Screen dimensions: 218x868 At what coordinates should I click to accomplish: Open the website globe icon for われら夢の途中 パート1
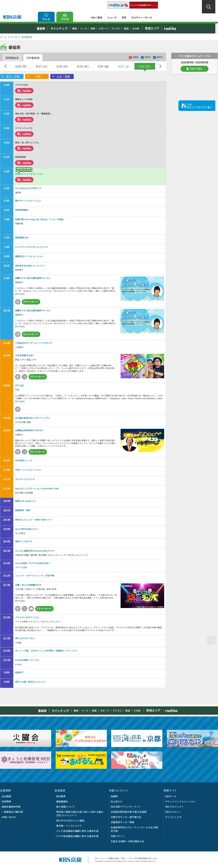pos(18,302)
